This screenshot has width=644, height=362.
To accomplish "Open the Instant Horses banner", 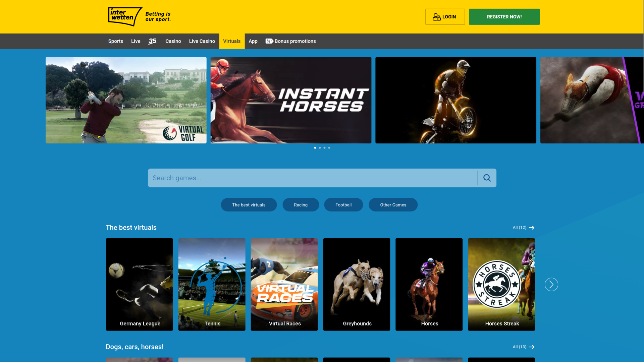I will coord(290,100).
